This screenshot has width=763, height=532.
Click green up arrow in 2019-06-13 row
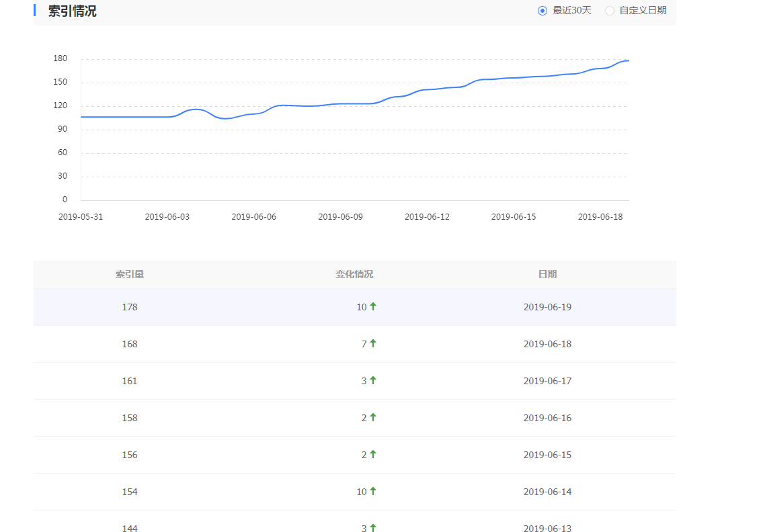pos(373,528)
